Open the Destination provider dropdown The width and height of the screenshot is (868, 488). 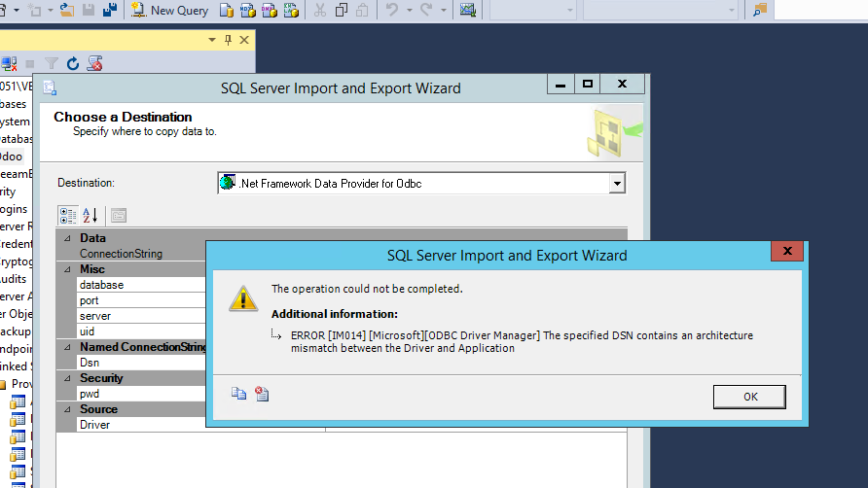pyautogui.click(x=615, y=183)
